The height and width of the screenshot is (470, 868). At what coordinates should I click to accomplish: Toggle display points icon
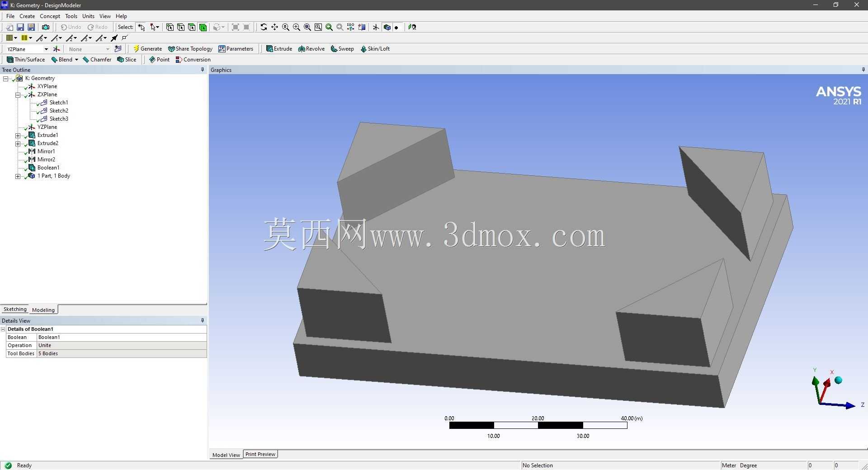[396, 27]
